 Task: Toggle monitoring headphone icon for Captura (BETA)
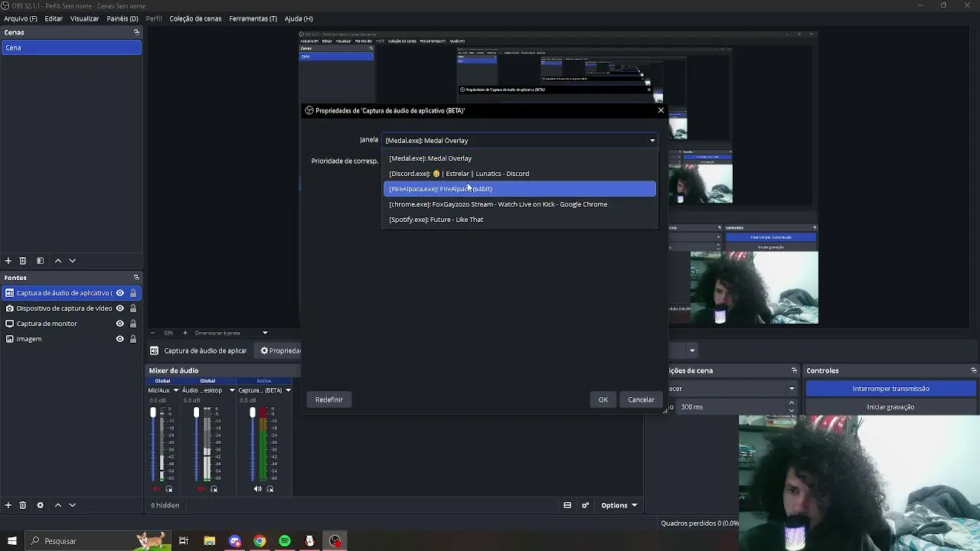point(270,489)
